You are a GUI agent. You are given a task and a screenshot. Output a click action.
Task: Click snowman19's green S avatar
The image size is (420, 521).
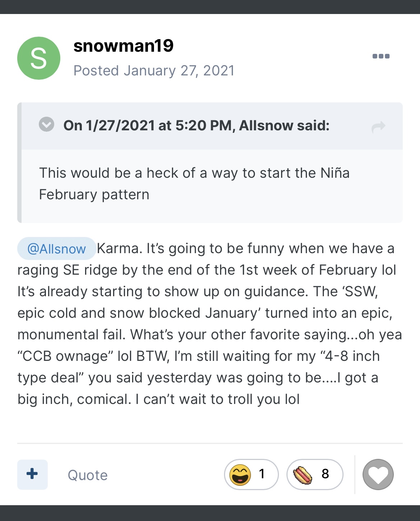tap(38, 58)
